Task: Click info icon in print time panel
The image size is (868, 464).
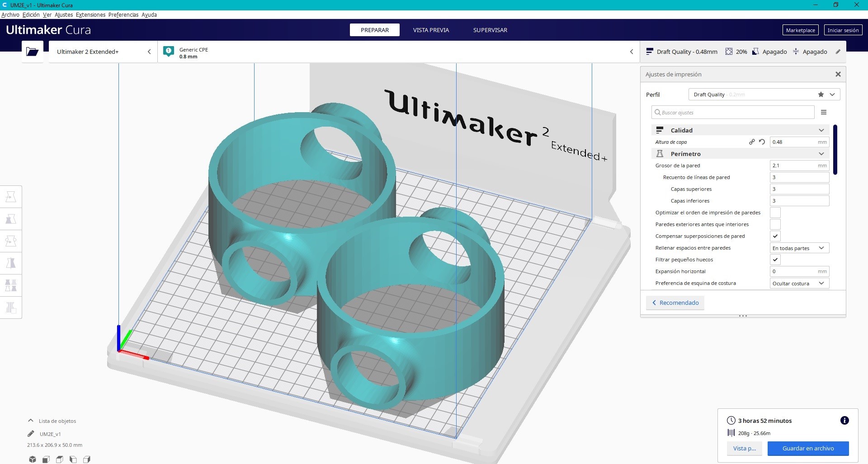Action: 844,421
